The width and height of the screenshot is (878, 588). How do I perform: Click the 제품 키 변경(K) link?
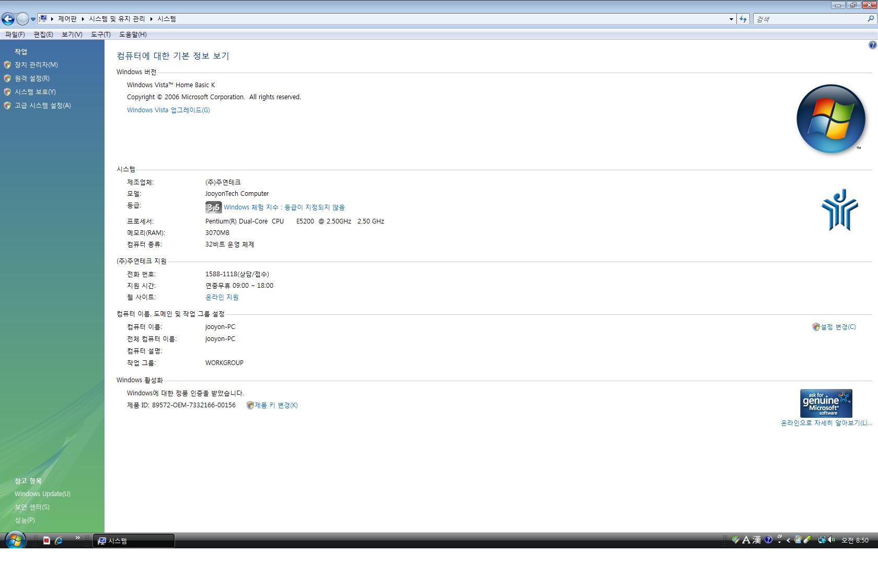click(x=276, y=405)
